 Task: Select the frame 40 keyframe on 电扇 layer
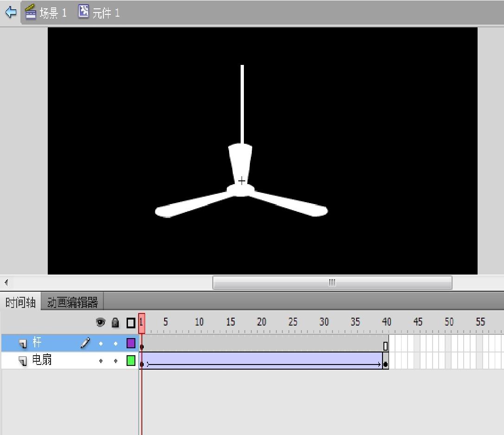385,364
